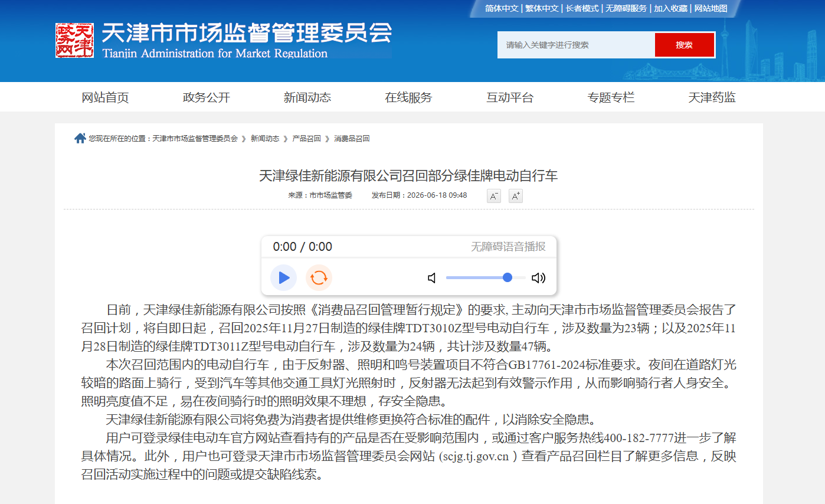Play the accessible audio broadcast
Image resolution: width=825 pixels, height=504 pixels.
tap(284, 277)
